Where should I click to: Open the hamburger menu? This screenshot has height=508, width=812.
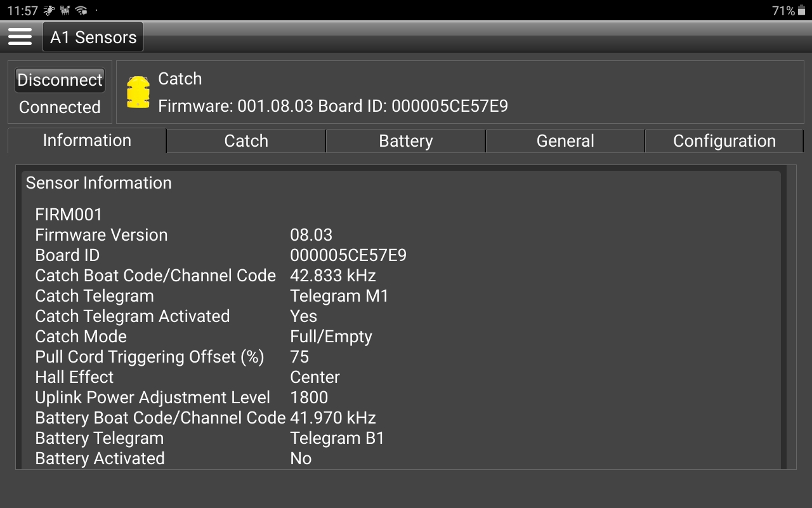click(x=20, y=37)
